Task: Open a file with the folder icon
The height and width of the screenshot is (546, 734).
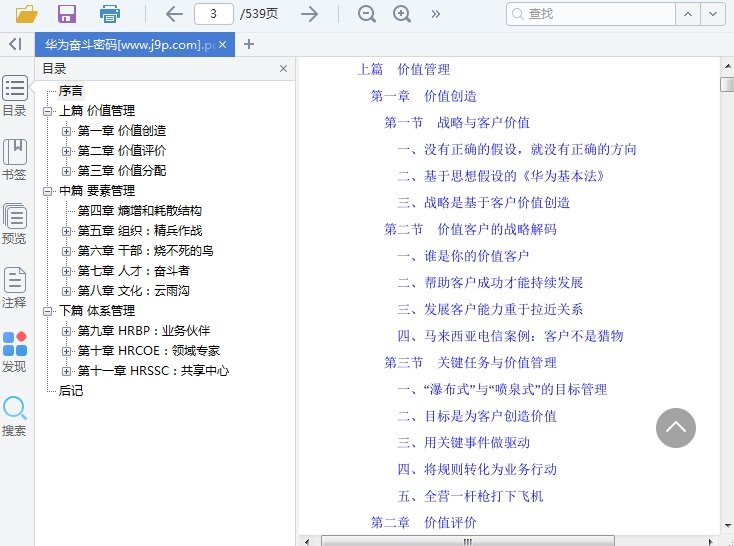Action: [x=26, y=14]
